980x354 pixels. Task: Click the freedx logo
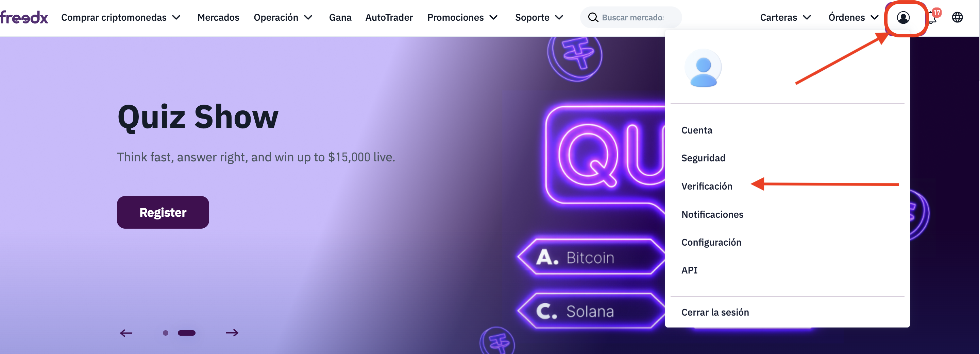(24, 17)
